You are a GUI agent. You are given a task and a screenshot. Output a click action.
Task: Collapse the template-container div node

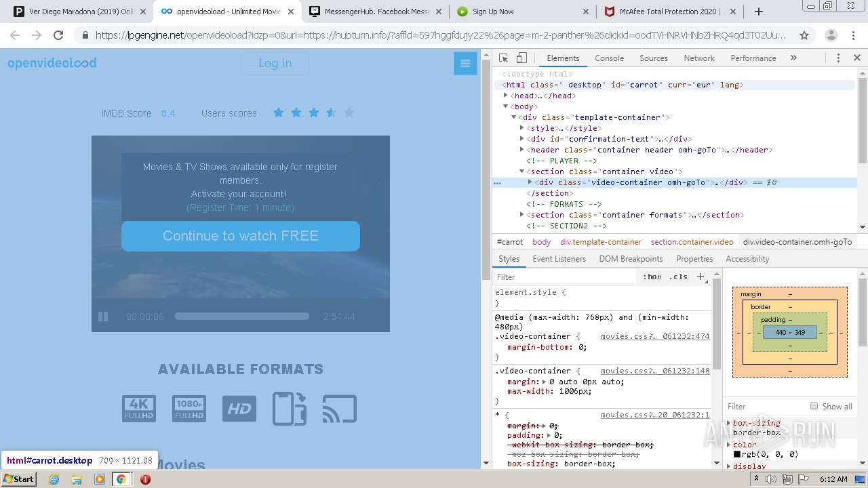(x=513, y=117)
